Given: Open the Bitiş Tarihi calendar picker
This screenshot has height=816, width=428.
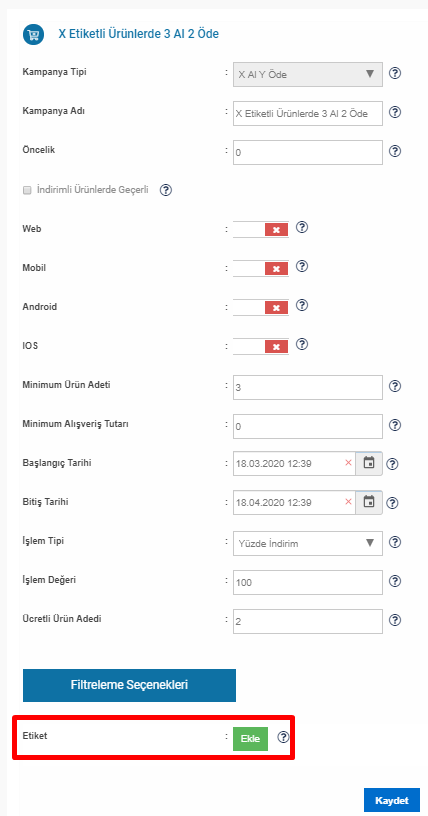Looking at the screenshot, I should pyautogui.click(x=369, y=502).
